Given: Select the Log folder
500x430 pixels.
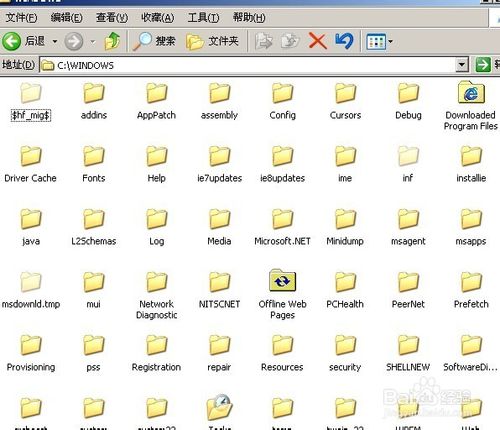Looking at the screenshot, I should coord(156,228).
